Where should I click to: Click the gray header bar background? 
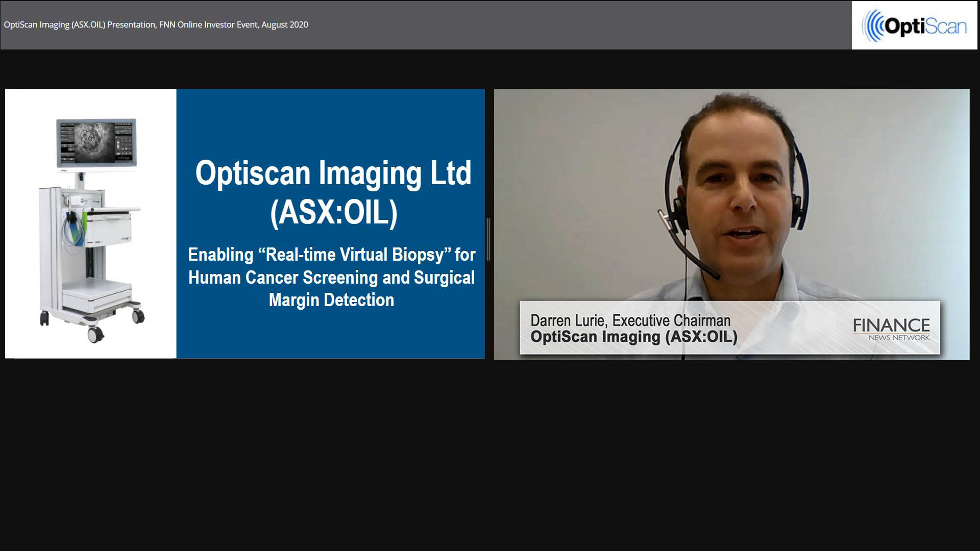pyautogui.click(x=561, y=24)
